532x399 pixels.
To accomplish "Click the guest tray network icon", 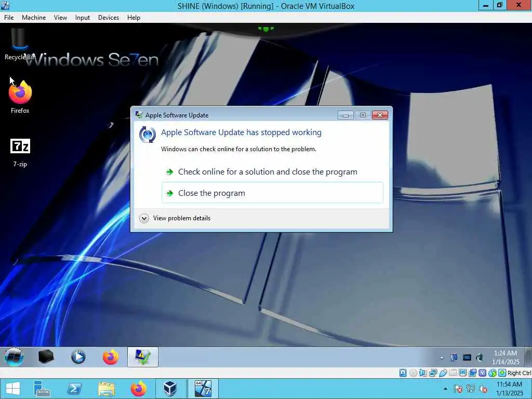I will point(454,357).
